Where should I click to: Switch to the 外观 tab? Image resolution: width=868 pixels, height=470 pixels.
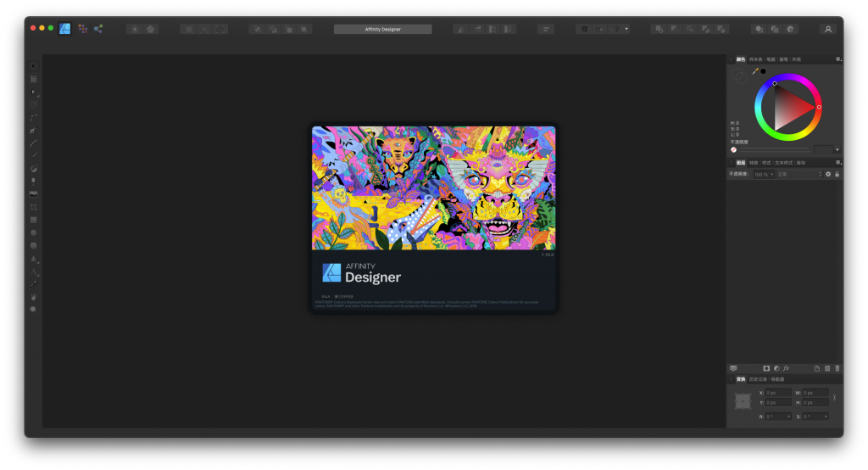point(796,59)
